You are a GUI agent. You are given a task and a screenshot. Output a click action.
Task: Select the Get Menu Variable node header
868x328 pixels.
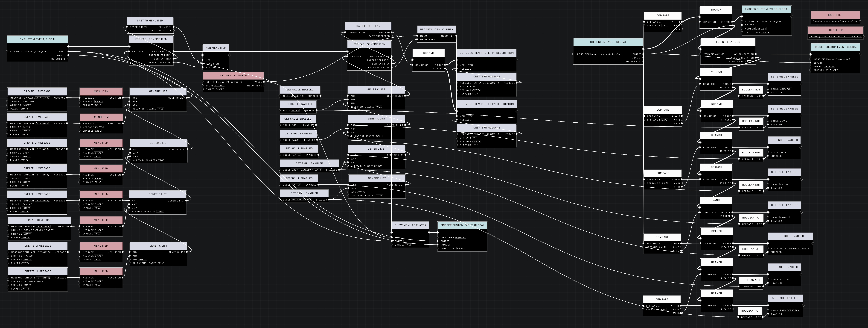coord(233,76)
